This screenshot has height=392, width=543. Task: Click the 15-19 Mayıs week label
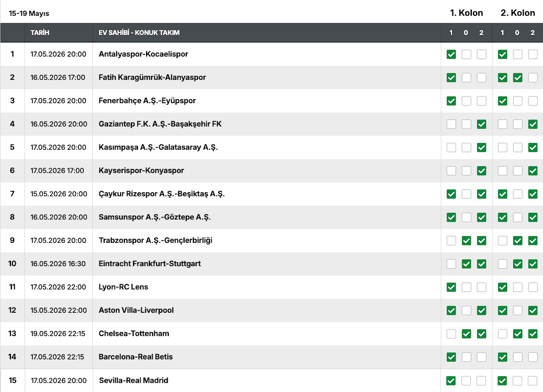click(29, 14)
